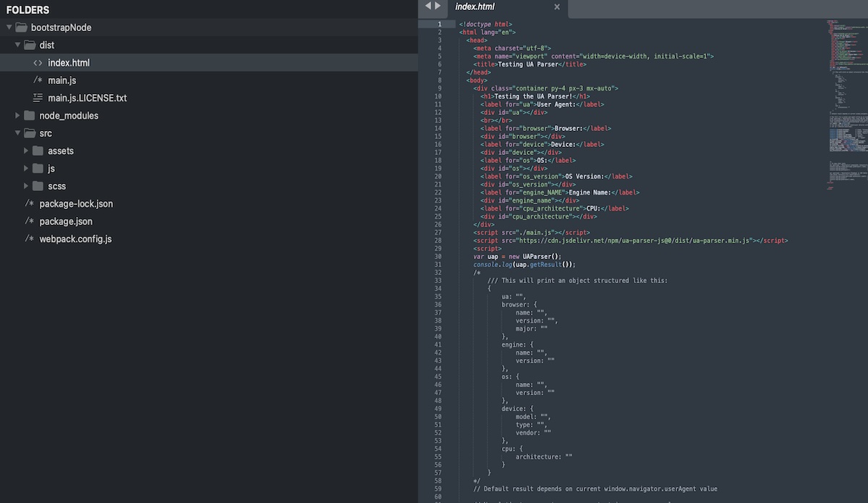Image resolution: width=868 pixels, height=503 pixels.
Task: Click the index.html file icon in sidebar
Action: pyautogui.click(x=38, y=63)
